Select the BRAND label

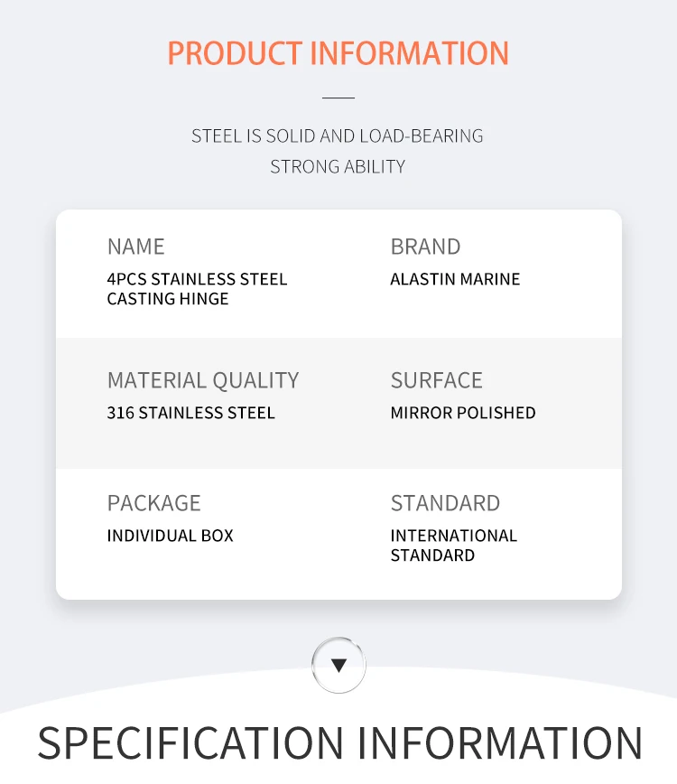(x=426, y=247)
